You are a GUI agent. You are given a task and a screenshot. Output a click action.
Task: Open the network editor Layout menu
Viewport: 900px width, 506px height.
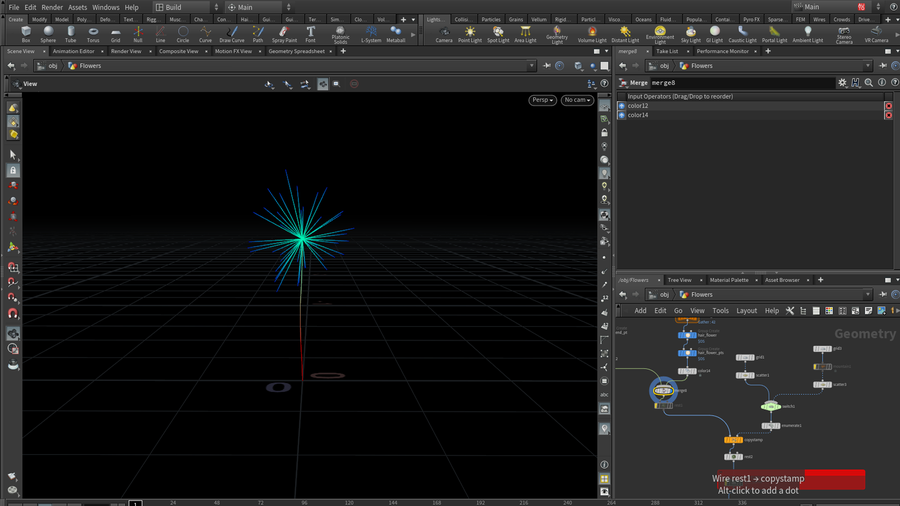coord(746,310)
